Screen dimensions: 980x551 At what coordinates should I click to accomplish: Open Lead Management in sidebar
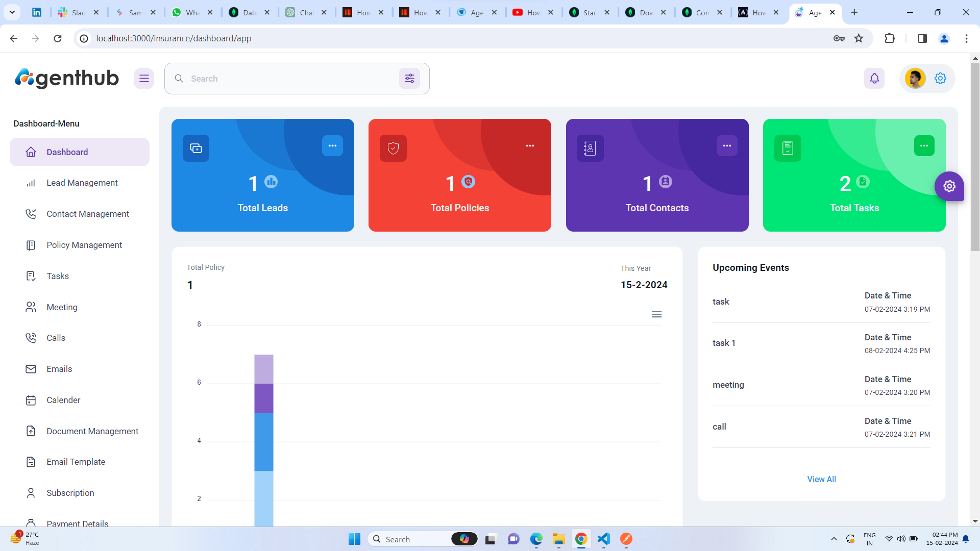coord(82,183)
